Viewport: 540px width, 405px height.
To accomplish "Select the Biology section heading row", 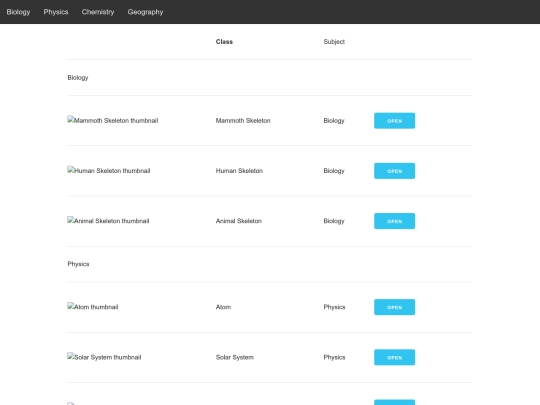I will coord(270,77).
